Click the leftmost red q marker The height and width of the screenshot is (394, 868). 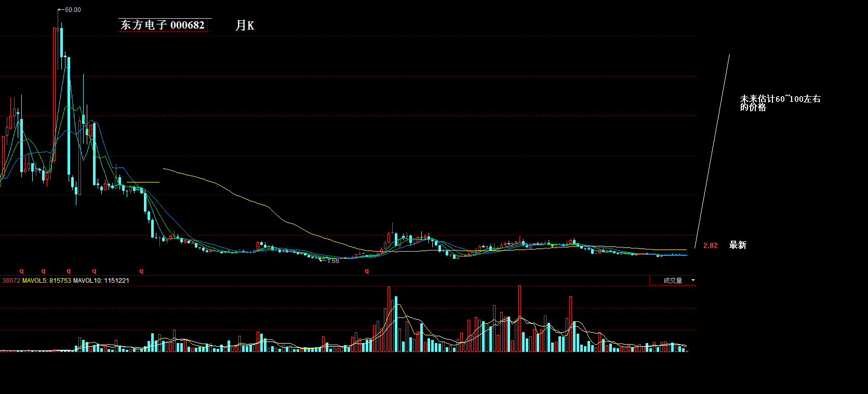[21, 271]
